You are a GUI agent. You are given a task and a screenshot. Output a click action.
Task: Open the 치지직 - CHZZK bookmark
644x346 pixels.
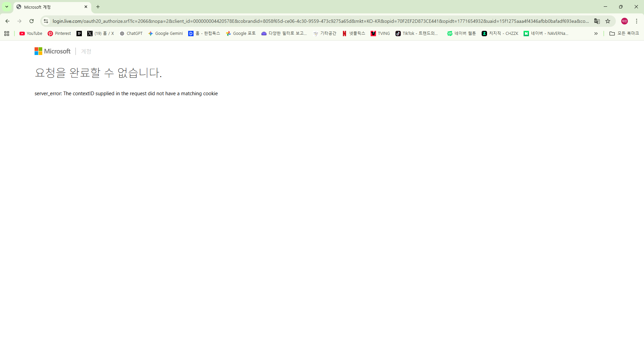(500, 33)
